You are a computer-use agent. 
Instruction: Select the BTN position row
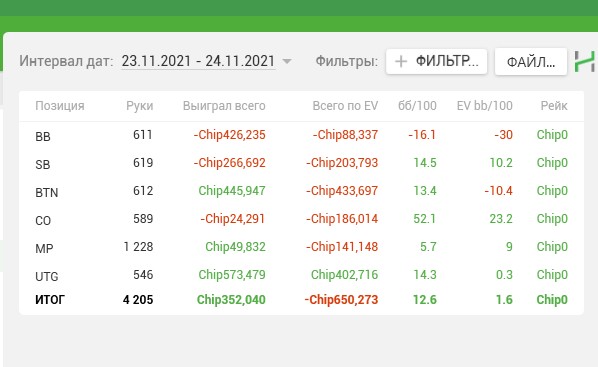click(301, 191)
